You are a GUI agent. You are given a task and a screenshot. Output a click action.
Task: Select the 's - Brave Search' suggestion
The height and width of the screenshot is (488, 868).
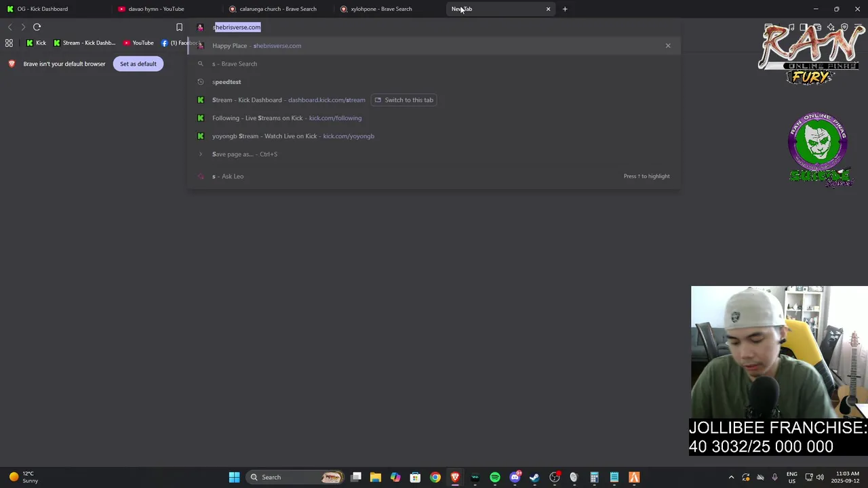[x=434, y=64]
